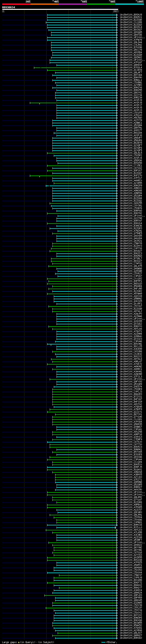
Task: Click the purple ~60% identity legend segment
Action: (x=73, y=4)
